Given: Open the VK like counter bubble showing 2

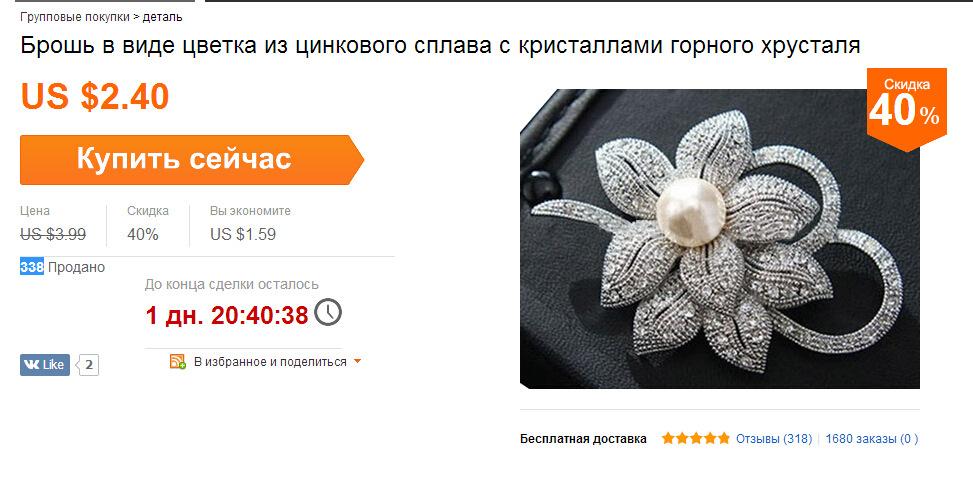Looking at the screenshot, I should click(87, 365).
